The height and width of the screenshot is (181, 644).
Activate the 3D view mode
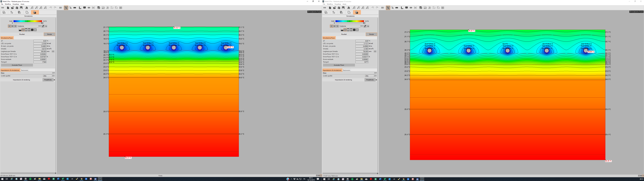tap(61, 8)
